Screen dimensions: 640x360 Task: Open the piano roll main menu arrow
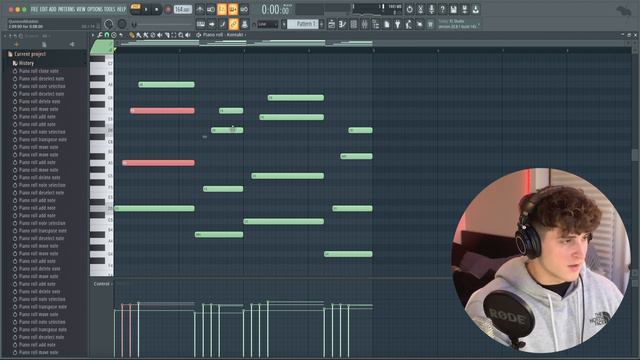tap(93, 36)
